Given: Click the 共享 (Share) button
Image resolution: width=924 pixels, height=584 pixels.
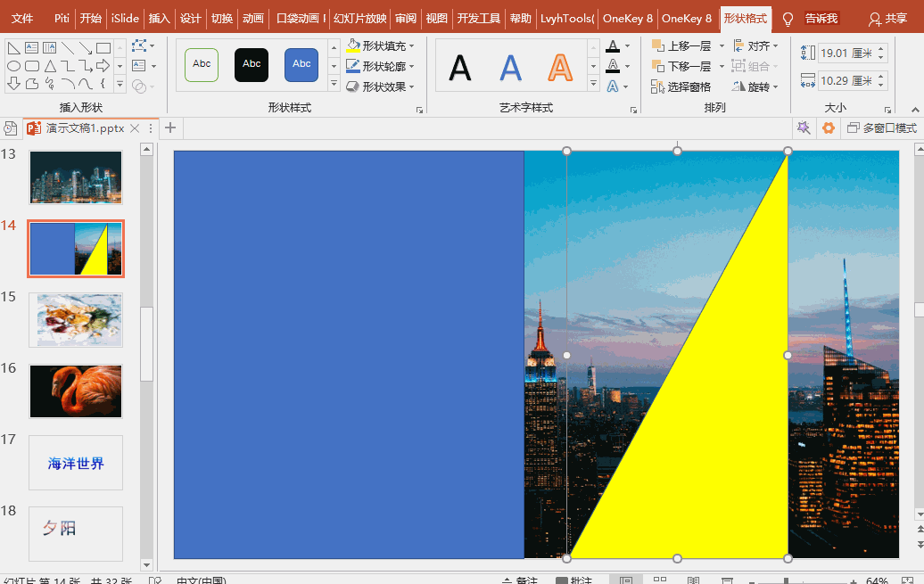Looking at the screenshot, I should (888, 19).
